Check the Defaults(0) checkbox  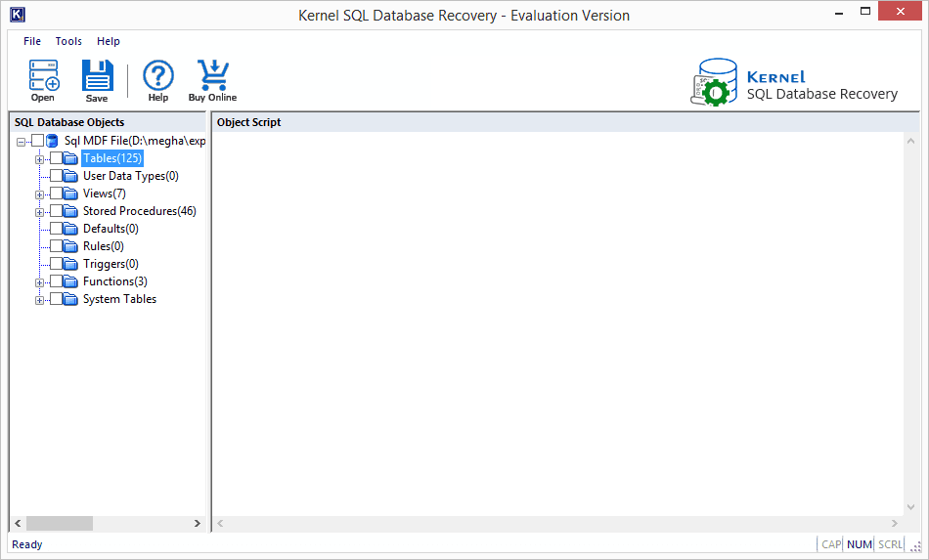click(x=57, y=229)
